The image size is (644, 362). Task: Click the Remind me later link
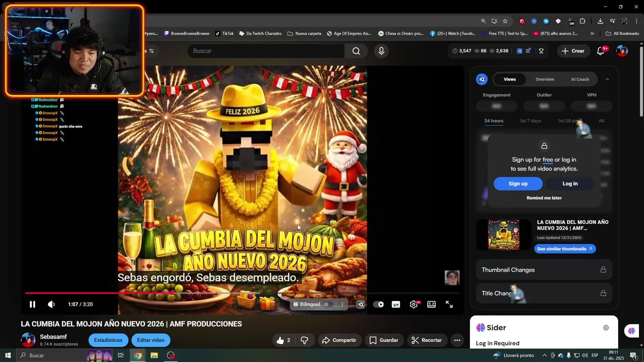pyautogui.click(x=544, y=198)
